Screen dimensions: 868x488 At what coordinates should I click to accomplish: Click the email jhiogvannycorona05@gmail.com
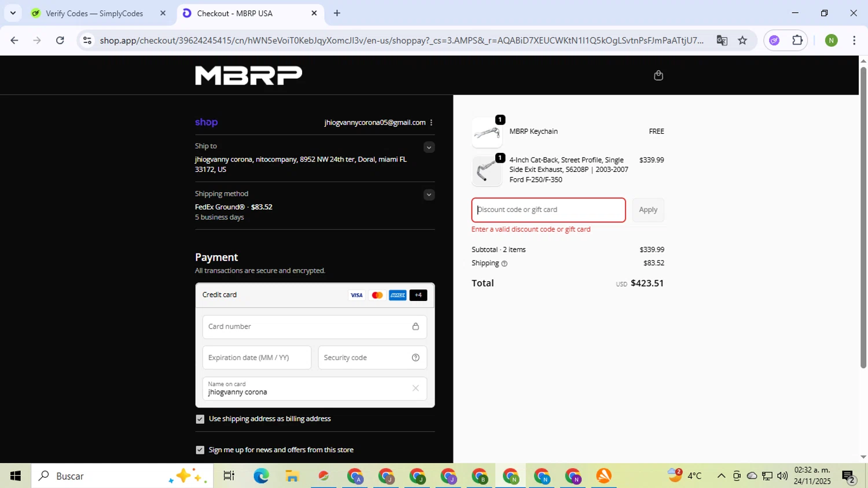(x=375, y=122)
